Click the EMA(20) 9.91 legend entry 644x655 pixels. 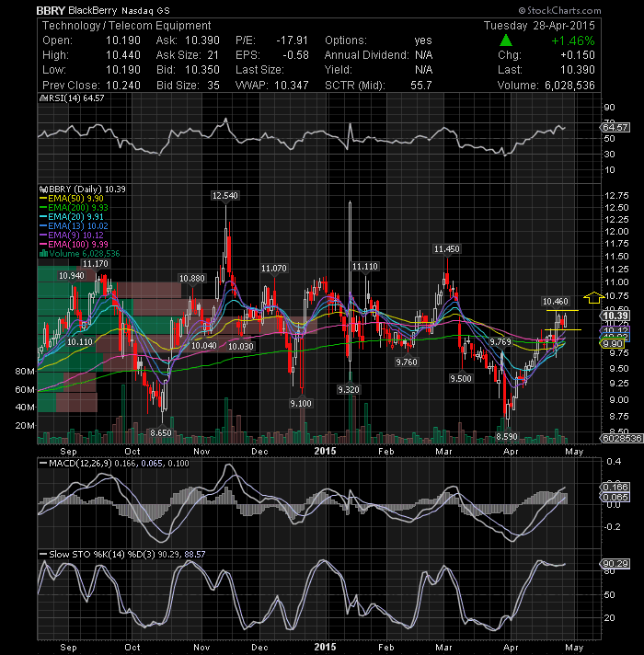(x=75, y=217)
